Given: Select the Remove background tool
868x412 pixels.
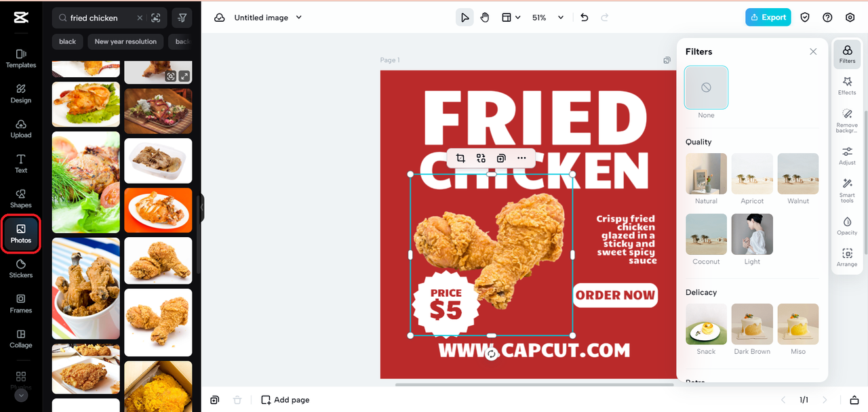Looking at the screenshot, I should [847, 120].
